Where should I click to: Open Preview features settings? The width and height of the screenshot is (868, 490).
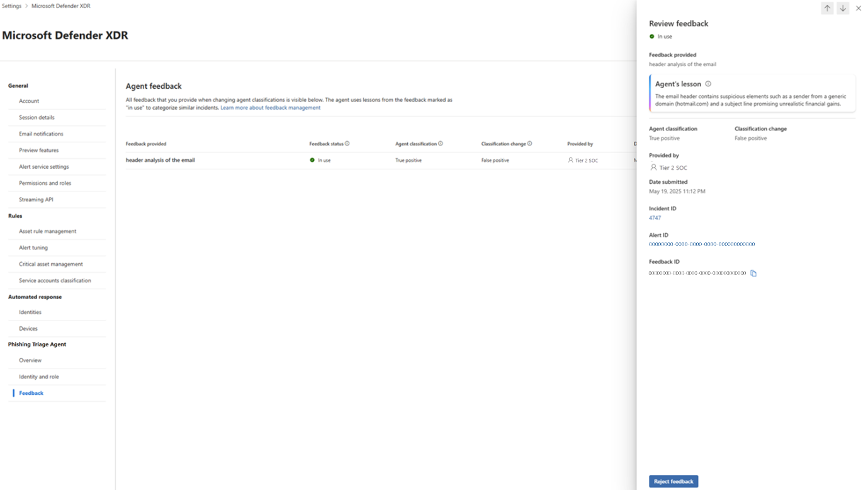click(x=38, y=150)
